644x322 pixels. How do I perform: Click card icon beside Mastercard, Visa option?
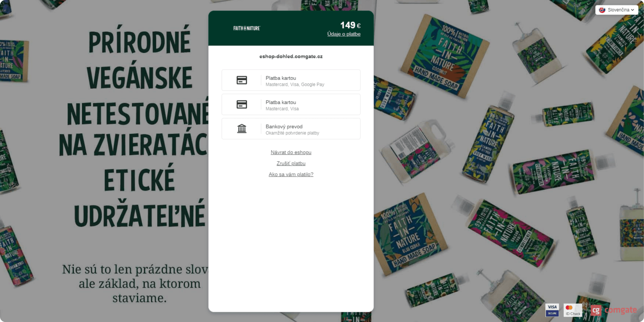coord(242,105)
